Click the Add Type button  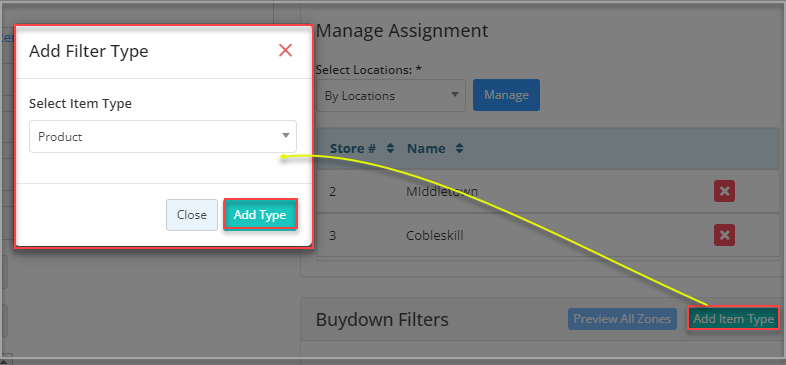(261, 215)
